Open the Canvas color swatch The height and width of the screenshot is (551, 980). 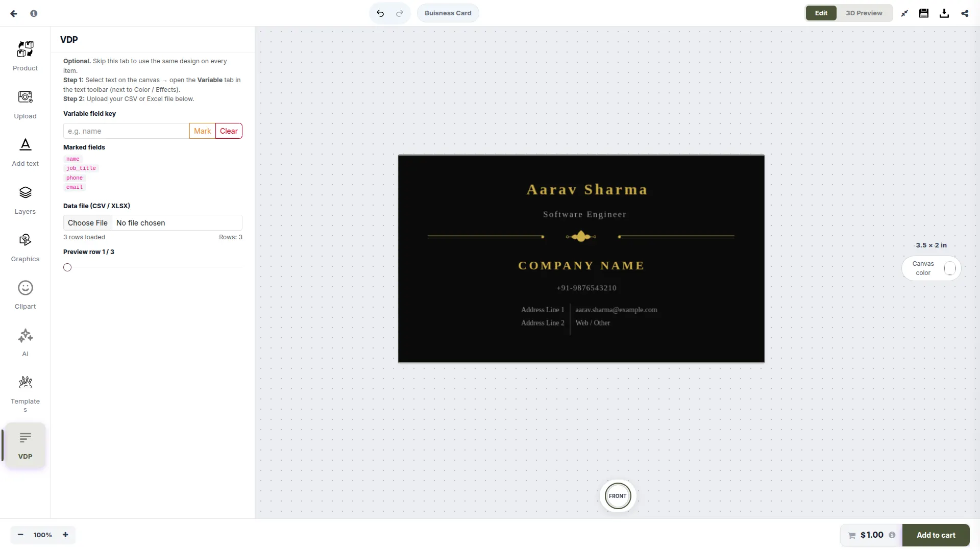pos(949,268)
